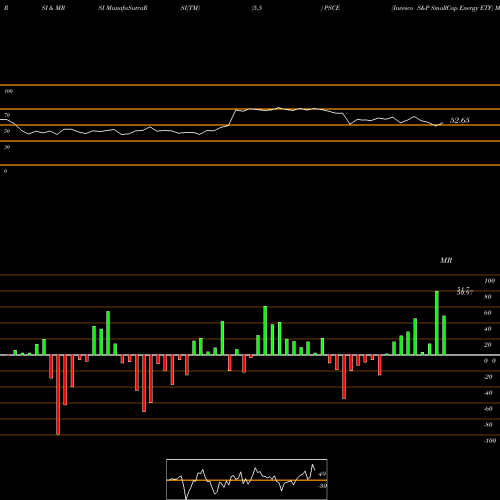Click the -20 label on MR right axis

tap(488, 377)
